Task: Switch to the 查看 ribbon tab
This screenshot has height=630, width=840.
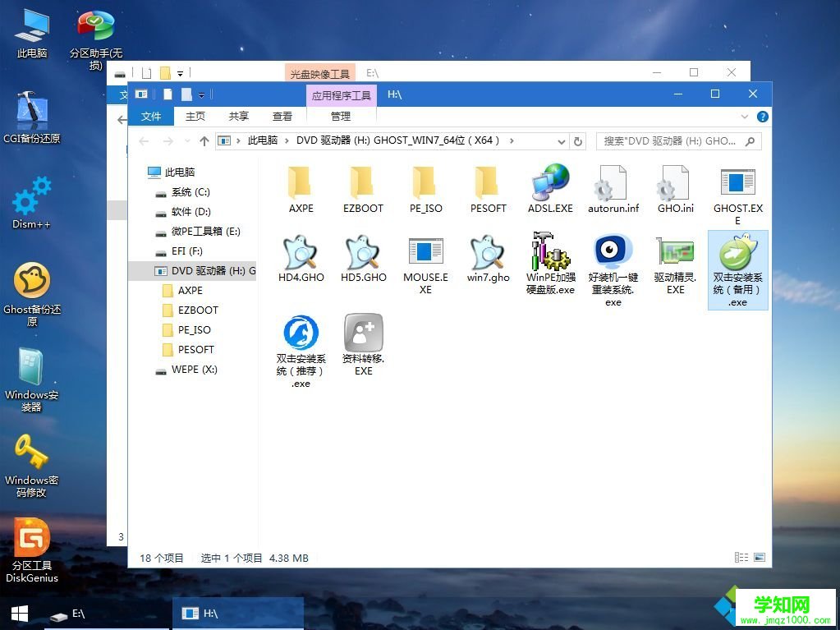Action: click(282, 116)
